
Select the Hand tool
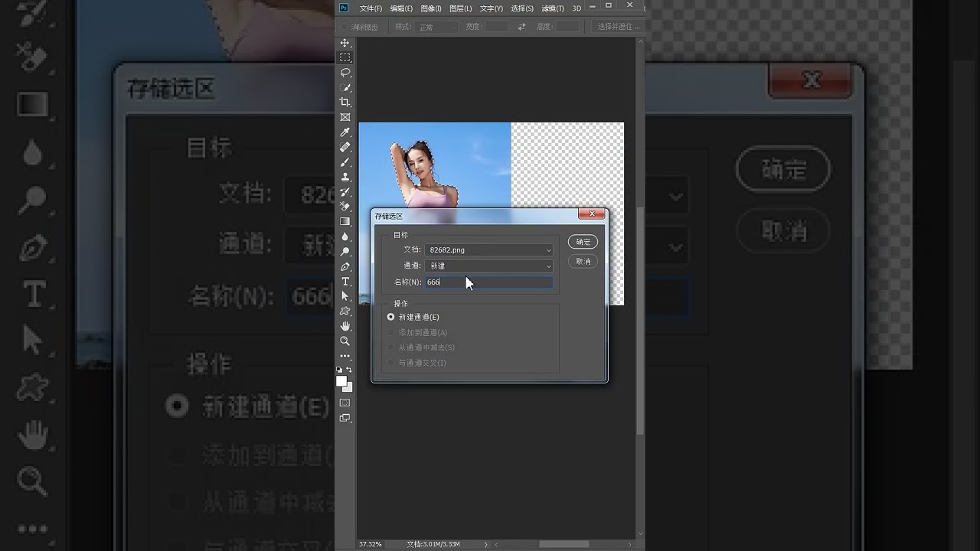click(x=345, y=326)
